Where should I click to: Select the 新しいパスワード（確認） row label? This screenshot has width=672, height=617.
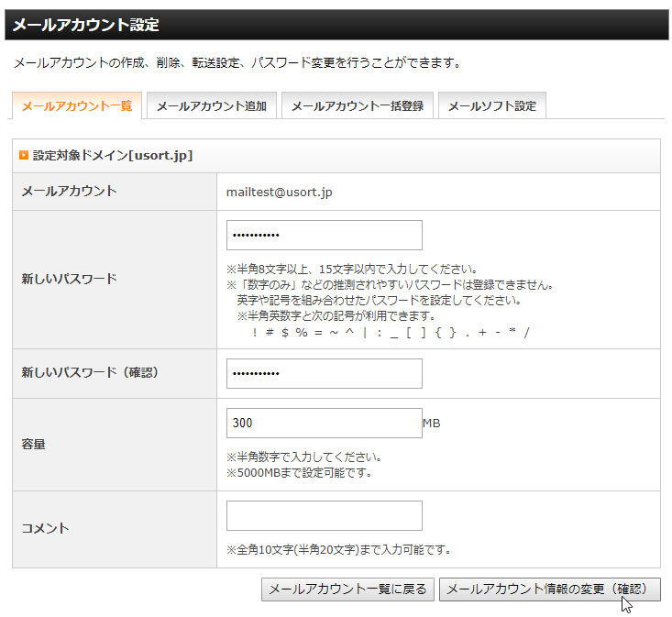90,373
